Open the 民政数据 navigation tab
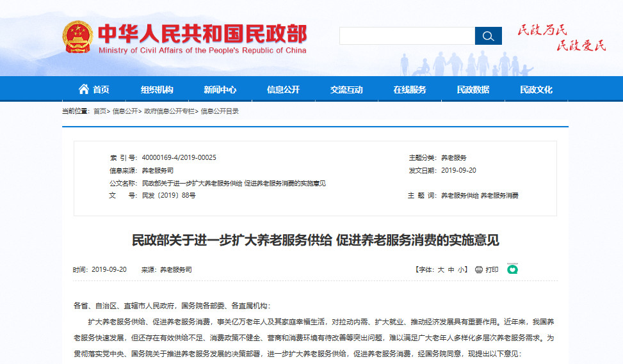Screen dimensions: 623x364 pyautogui.click(x=473, y=90)
